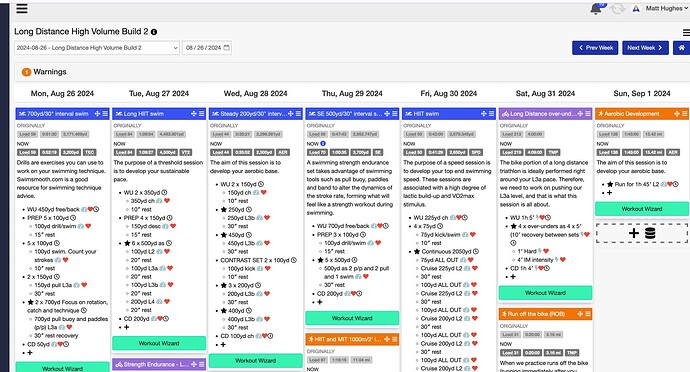Click move icon on Aerobic Development card
690x372 pixels.
[677, 114]
